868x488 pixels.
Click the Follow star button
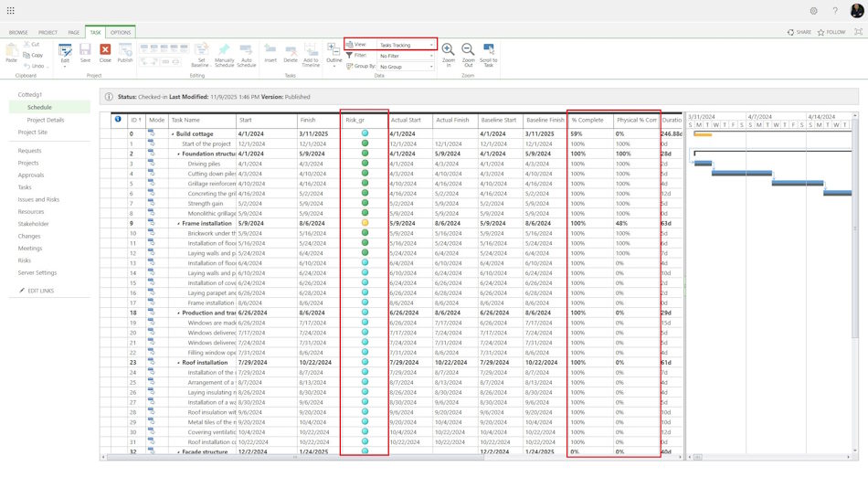point(831,32)
